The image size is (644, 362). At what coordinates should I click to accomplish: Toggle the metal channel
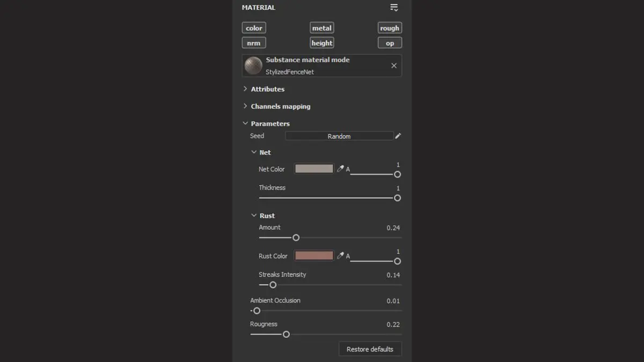coord(321,28)
